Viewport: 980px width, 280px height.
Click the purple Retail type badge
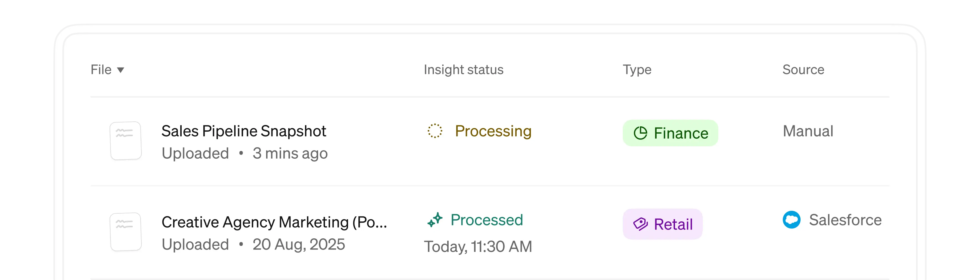click(x=662, y=224)
